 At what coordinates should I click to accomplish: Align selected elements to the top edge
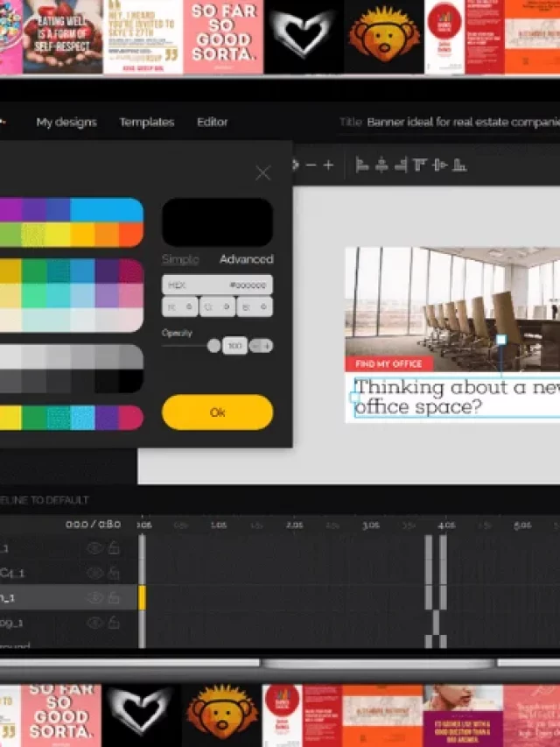[x=419, y=166]
